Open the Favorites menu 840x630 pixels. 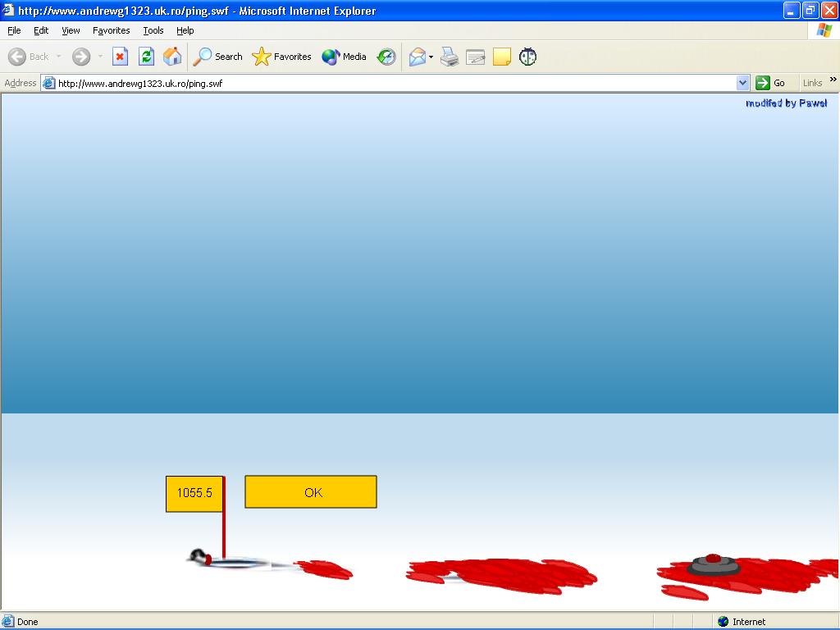pos(111,30)
